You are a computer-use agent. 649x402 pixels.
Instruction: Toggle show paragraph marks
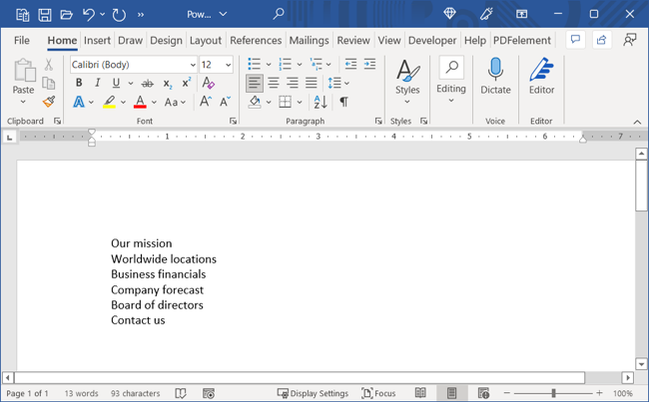pos(344,102)
